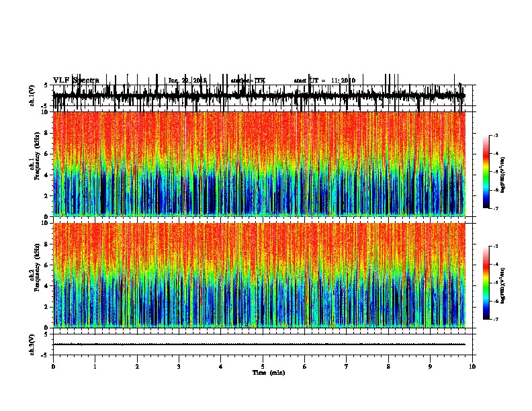Click the station=ITK header label
Screen dimensions: 532x411
point(248,81)
